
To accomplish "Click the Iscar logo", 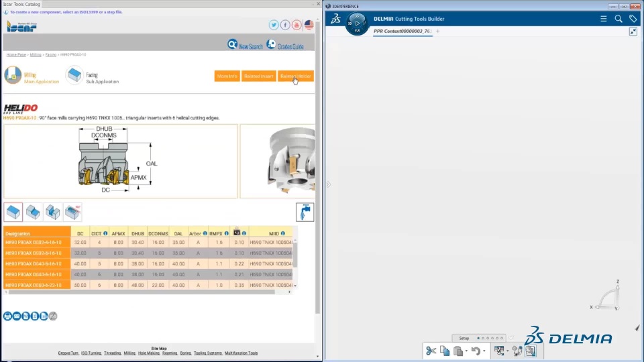I will [x=21, y=26].
